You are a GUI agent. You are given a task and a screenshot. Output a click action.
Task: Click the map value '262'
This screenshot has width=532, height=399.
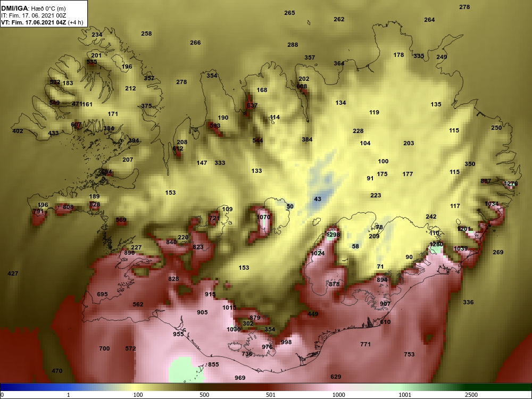(339, 19)
